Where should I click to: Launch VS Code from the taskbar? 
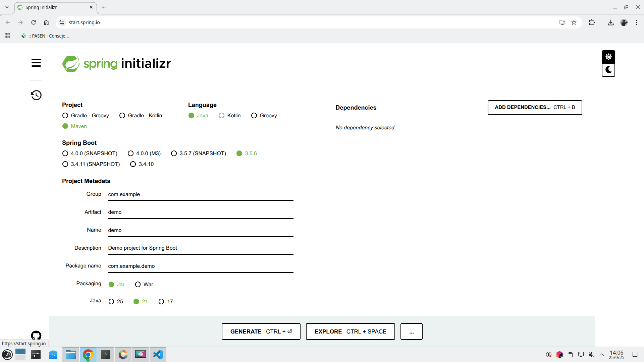[x=158, y=354]
